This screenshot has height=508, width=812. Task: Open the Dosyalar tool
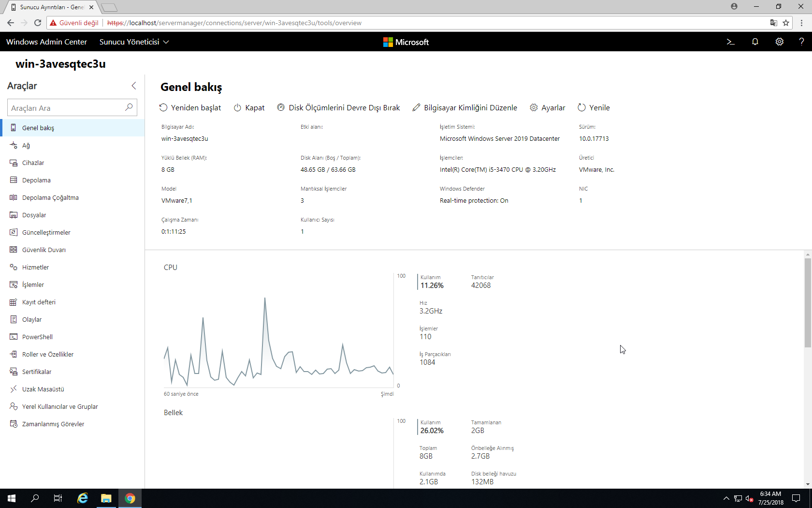(72, 215)
